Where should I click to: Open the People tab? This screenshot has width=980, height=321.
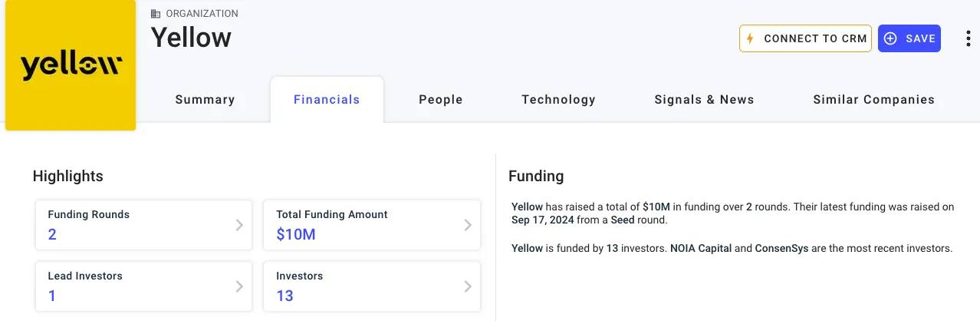(441, 100)
